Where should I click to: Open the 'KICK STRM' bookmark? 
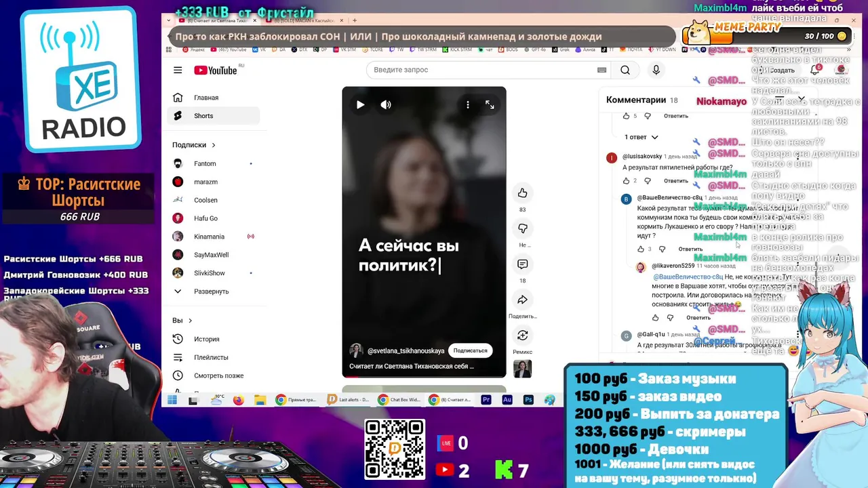458,49
